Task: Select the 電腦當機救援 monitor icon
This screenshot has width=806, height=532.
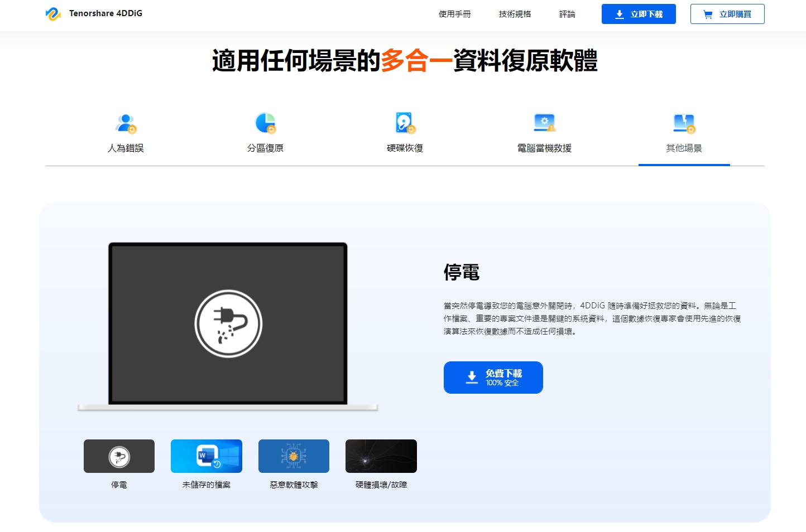Action: [544, 123]
